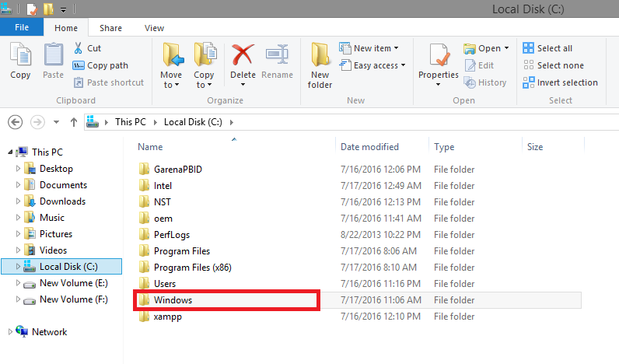Select Documents in navigation pane
The image size is (619, 364).
(x=63, y=185)
